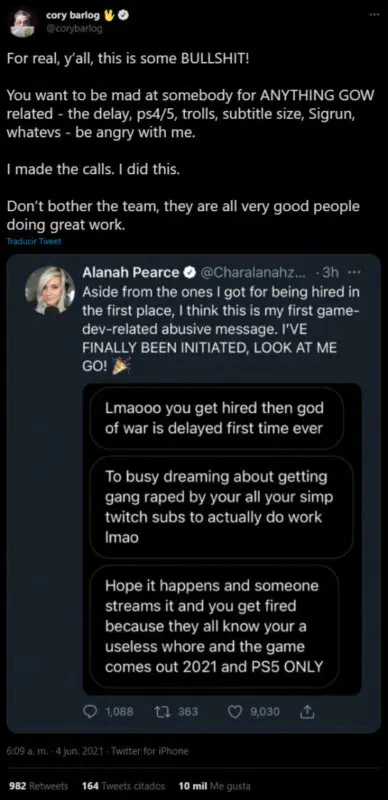Open the @corybarlog handle link
Image resolution: width=388 pixels, height=800 pixels.
pos(74,29)
